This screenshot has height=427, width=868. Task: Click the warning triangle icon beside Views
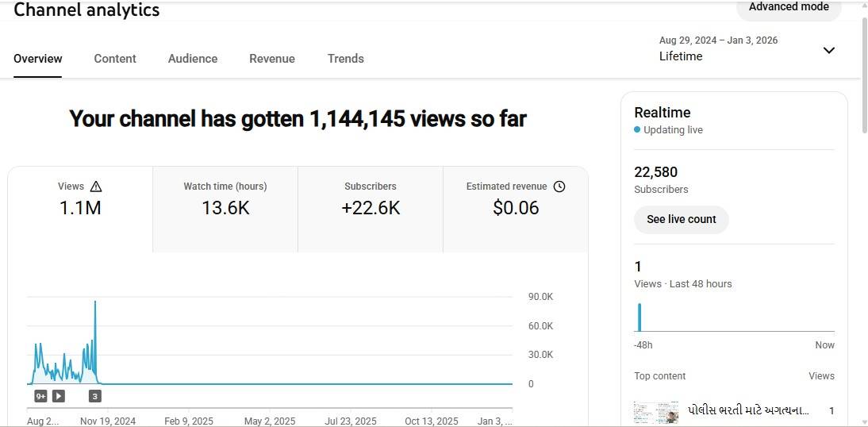96,187
